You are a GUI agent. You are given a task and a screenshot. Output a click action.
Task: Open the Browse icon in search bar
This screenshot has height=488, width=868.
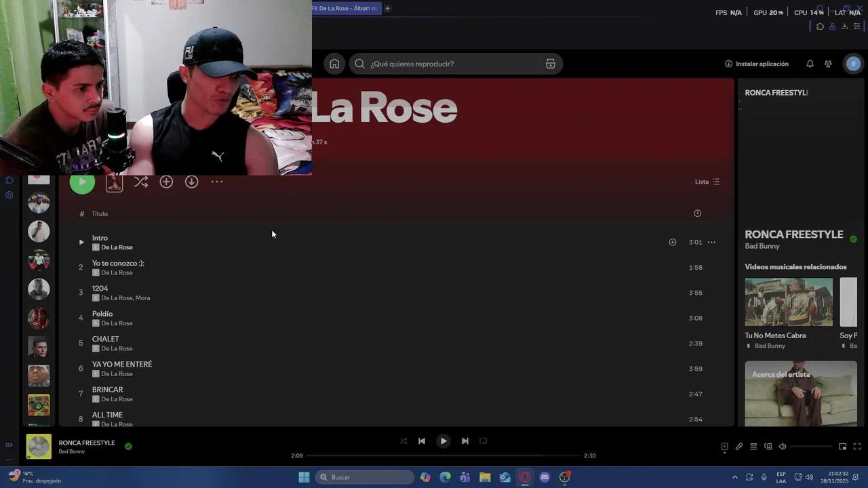(551, 64)
